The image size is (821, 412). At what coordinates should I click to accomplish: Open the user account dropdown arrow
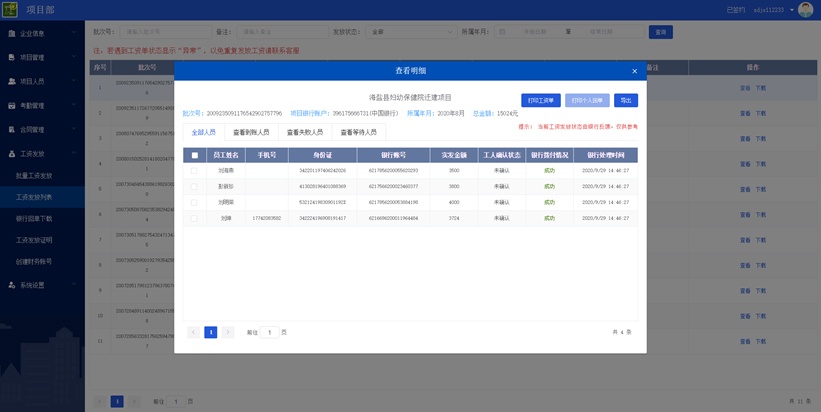pos(790,10)
